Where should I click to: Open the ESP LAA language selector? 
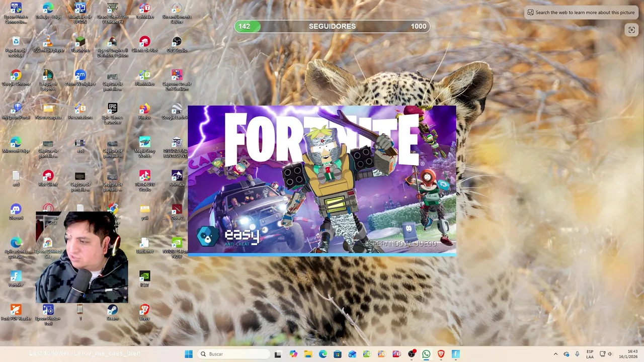tap(590, 354)
